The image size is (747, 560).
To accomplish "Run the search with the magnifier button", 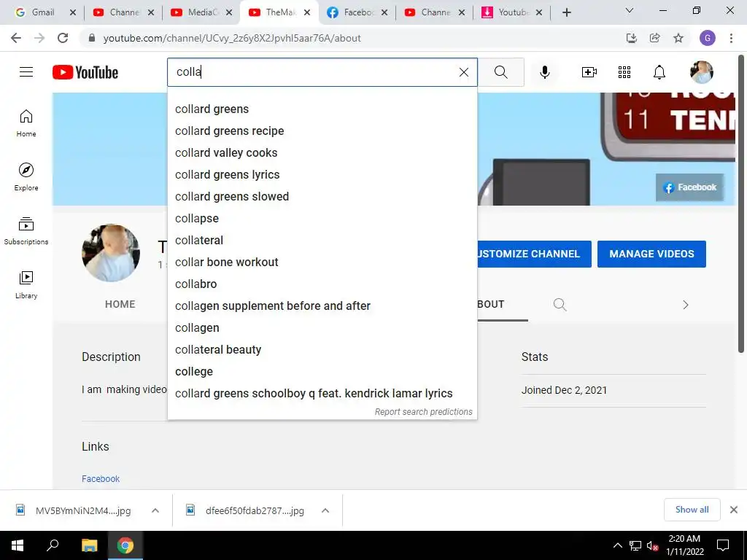I will (500, 72).
